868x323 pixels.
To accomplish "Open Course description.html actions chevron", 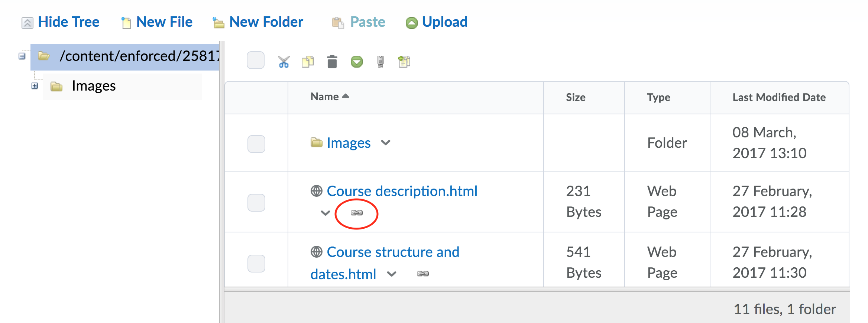I will point(325,213).
